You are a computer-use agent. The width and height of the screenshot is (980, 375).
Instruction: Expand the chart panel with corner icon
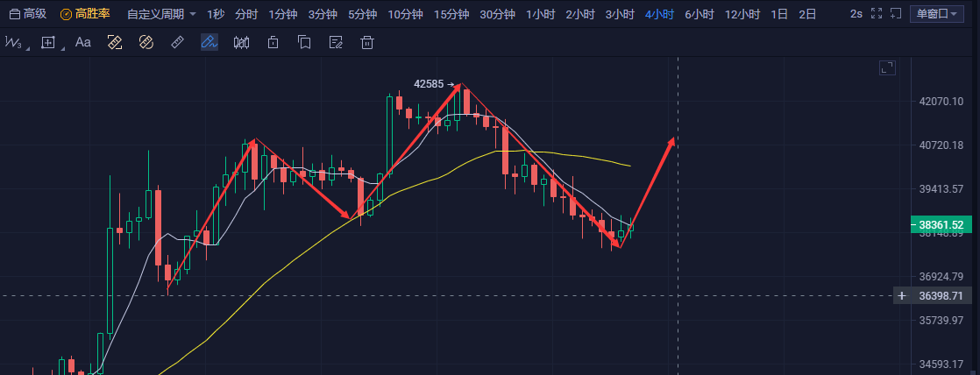887,68
